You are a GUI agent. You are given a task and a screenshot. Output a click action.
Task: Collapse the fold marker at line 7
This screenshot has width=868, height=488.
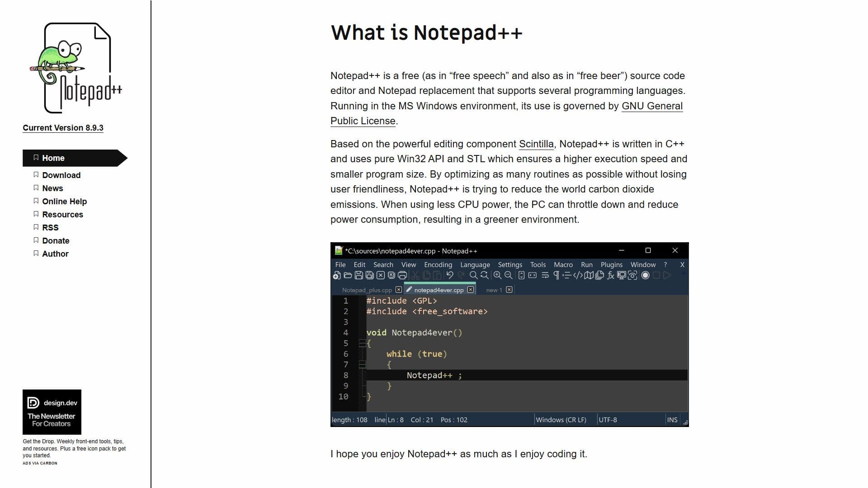[x=362, y=365]
